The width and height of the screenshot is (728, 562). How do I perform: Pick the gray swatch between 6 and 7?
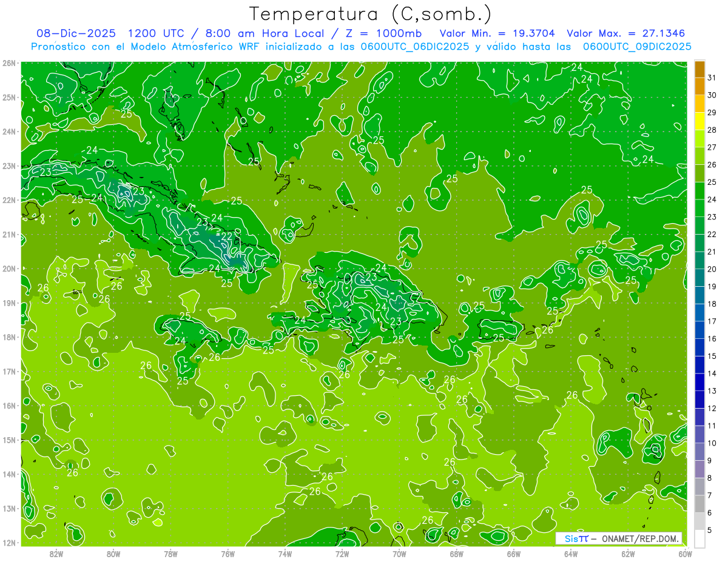pos(699,504)
